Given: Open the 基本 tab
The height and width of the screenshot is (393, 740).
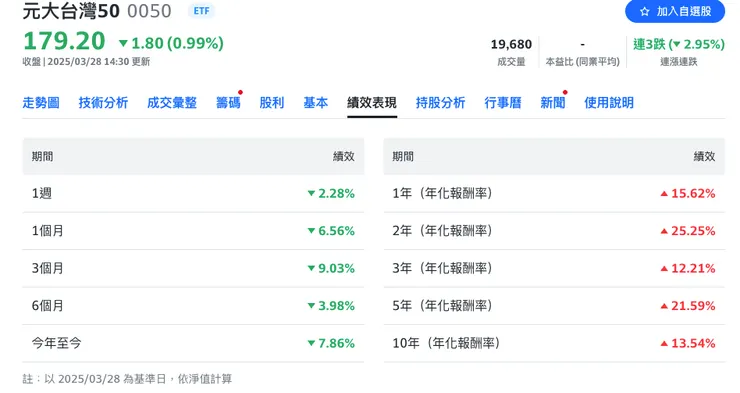Looking at the screenshot, I should click(316, 102).
